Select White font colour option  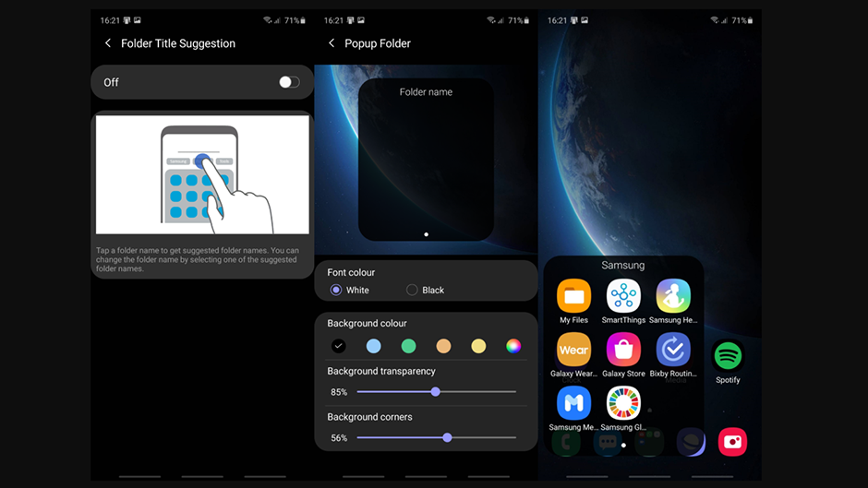point(336,290)
